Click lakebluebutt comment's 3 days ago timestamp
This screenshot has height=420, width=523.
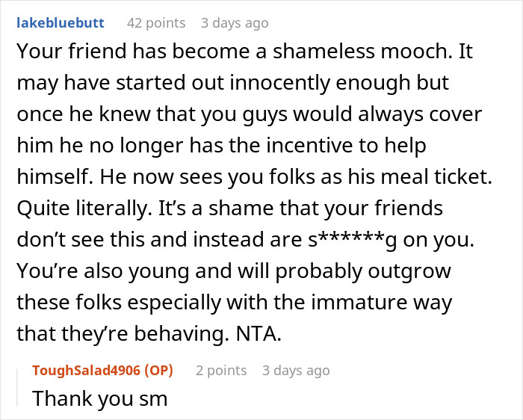[x=235, y=23]
